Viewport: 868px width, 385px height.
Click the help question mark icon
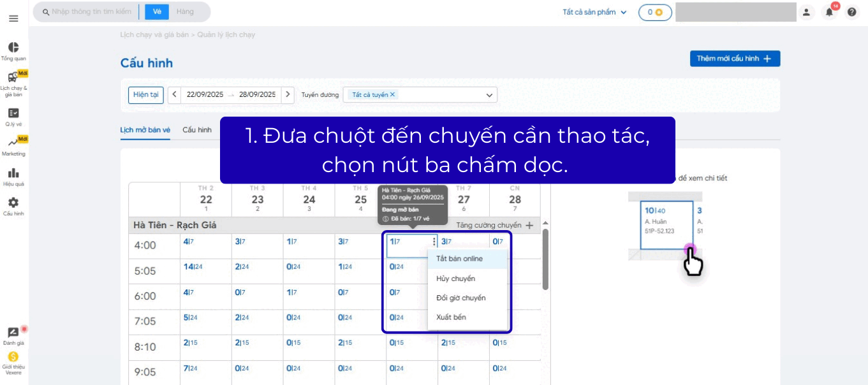pos(851,12)
